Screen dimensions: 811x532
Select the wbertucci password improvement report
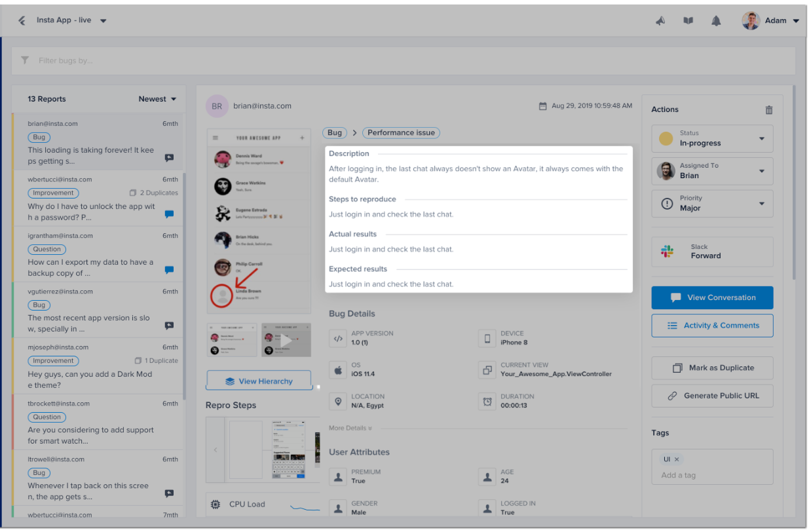tap(98, 199)
